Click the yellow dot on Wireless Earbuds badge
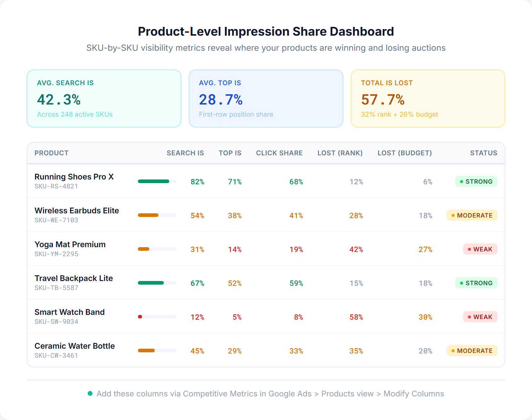 tap(453, 215)
